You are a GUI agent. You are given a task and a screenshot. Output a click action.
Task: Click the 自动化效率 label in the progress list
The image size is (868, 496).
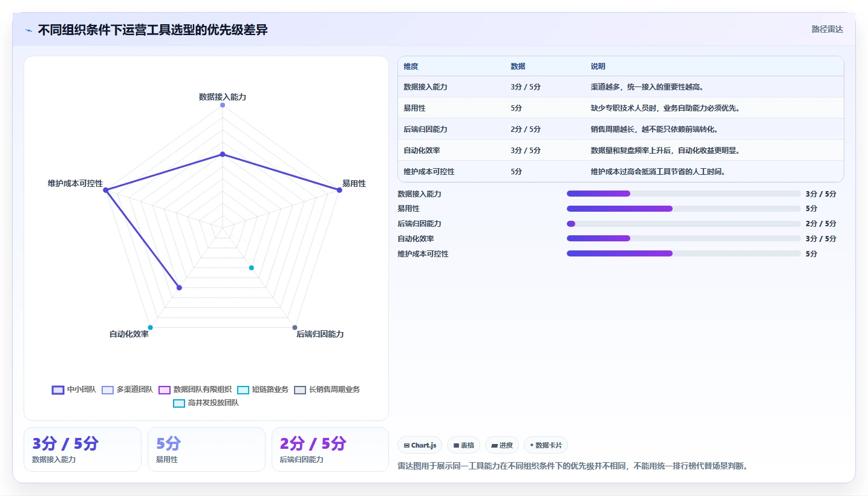416,239
